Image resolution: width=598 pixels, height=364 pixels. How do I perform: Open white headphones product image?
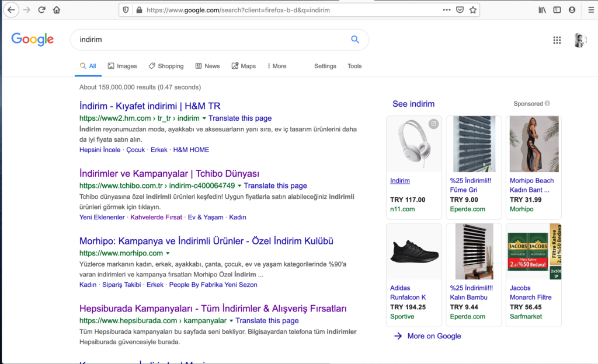click(x=414, y=144)
